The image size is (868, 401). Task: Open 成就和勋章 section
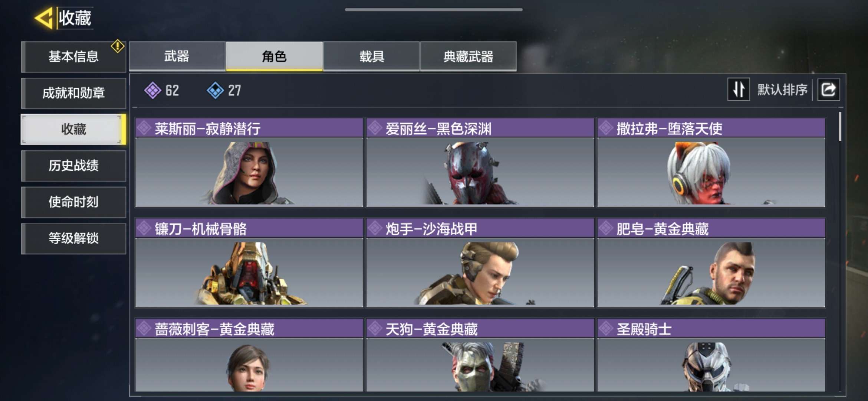coord(73,93)
